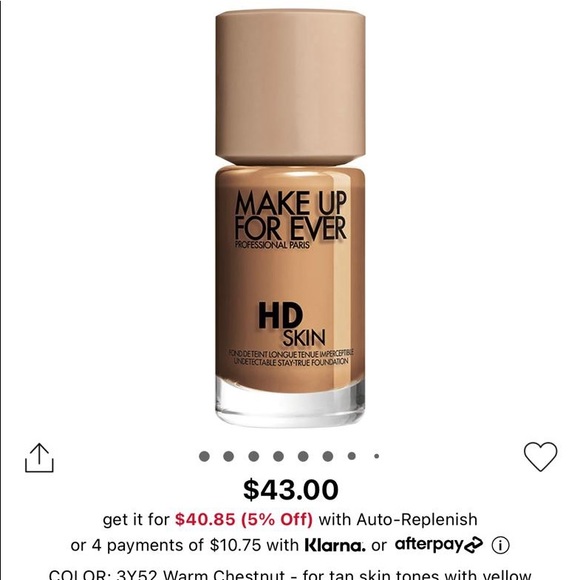580x580 pixels.
Task: Select the seventh image carousel dot
Action: [352, 456]
